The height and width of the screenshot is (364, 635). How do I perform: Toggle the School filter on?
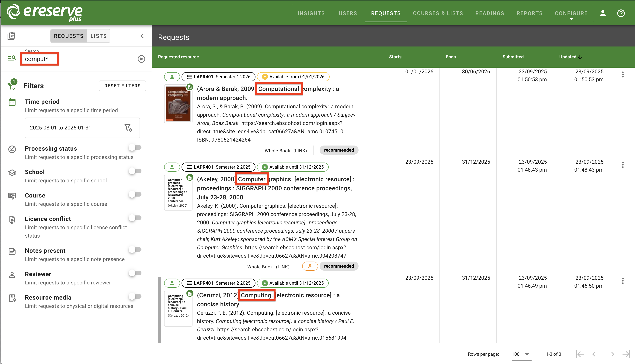click(135, 171)
